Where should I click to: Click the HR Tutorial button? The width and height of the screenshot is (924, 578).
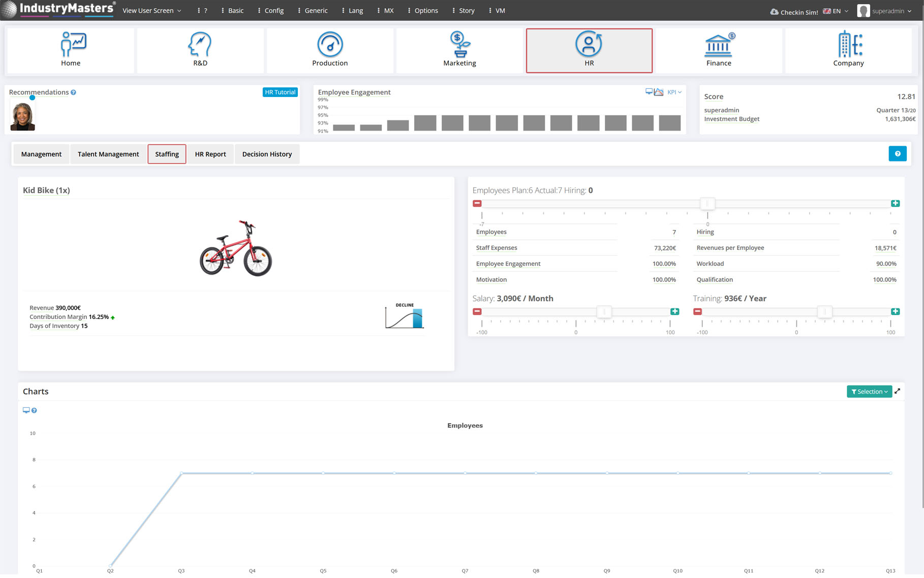point(280,92)
